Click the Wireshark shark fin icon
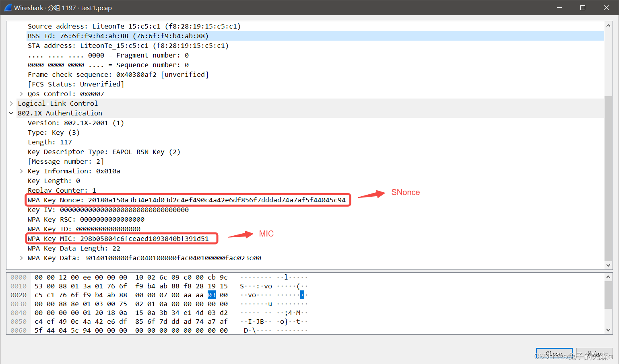Screen dimensions: 619x364 pos(8,8)
